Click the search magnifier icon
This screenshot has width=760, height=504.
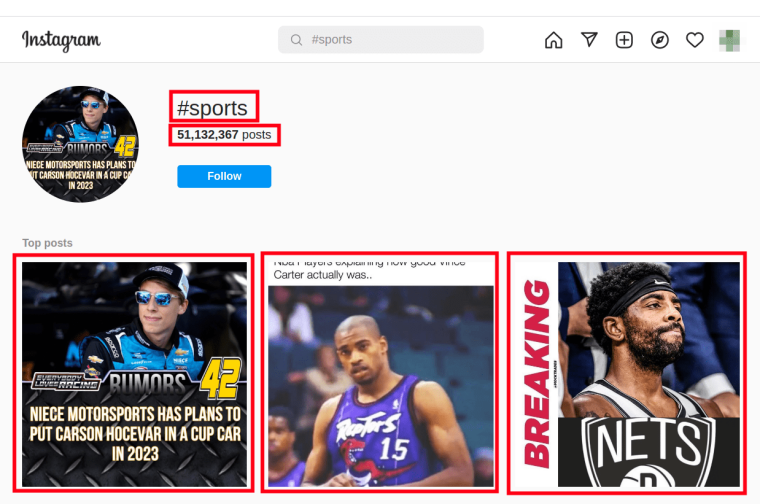(x=296, y=40)
